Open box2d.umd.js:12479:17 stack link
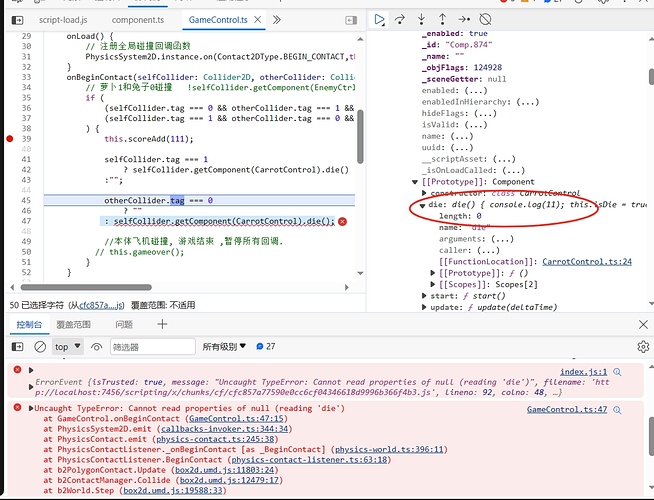 [229, 480]
